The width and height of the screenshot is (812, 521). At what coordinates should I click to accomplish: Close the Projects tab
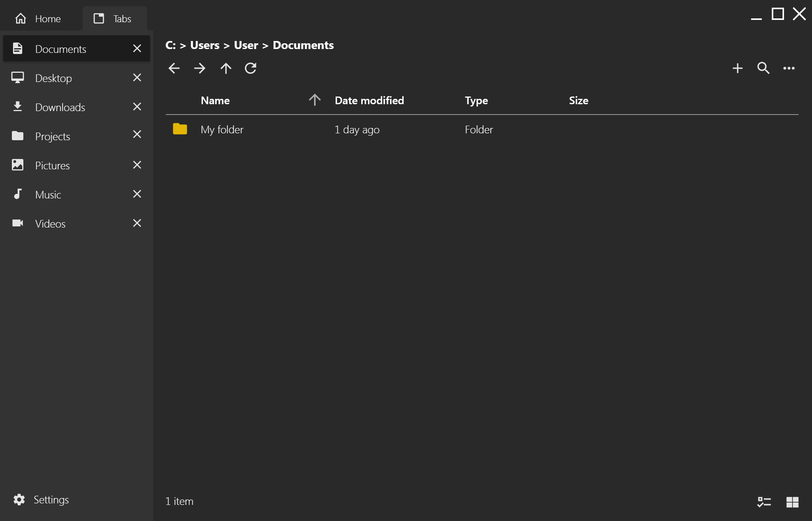click(137, 134)
